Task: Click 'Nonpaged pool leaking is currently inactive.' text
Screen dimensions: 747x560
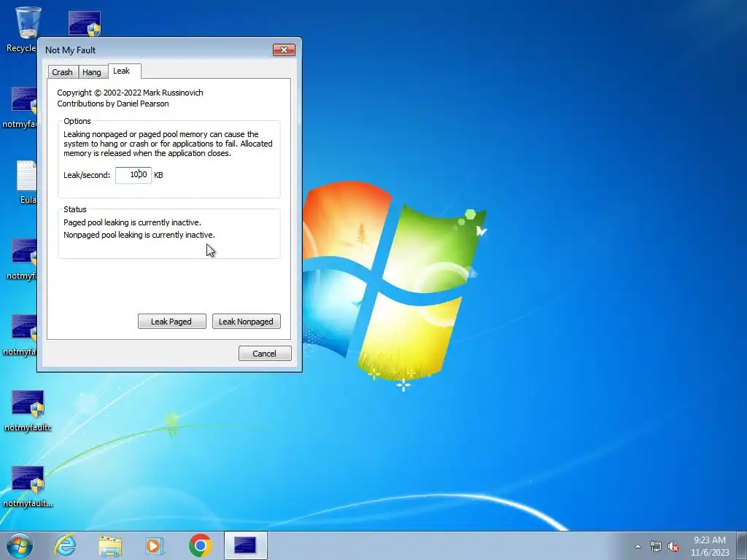Action: point(139,235)
